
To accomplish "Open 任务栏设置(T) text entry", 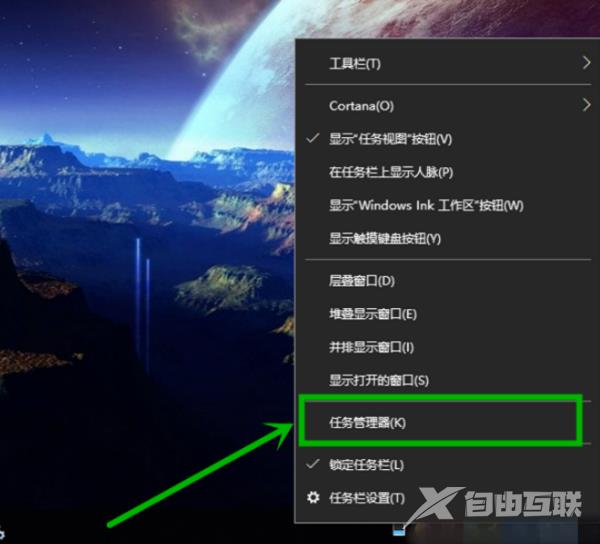I will [367, 498].
